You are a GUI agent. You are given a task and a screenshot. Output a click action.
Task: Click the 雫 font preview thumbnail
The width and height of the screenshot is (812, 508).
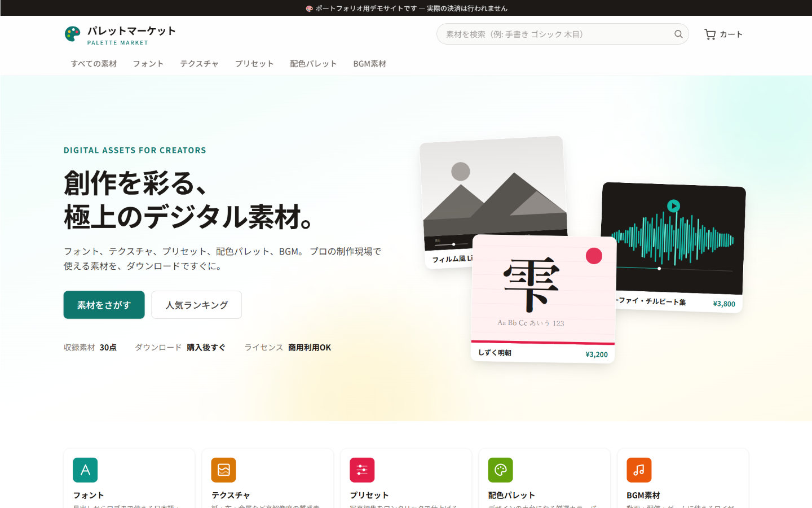coord(544,288)
